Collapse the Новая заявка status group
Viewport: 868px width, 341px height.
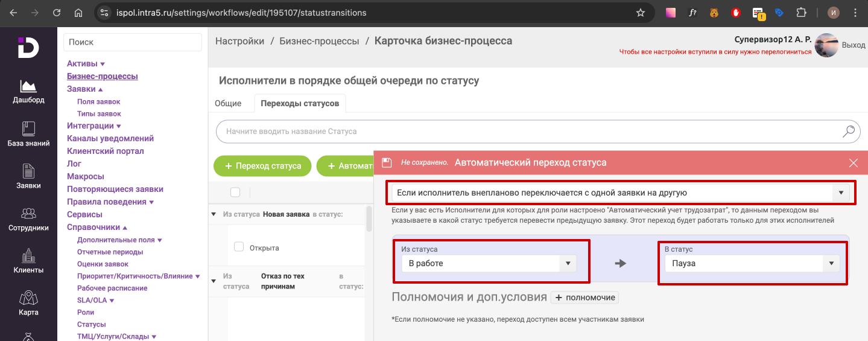click(214, 214)
